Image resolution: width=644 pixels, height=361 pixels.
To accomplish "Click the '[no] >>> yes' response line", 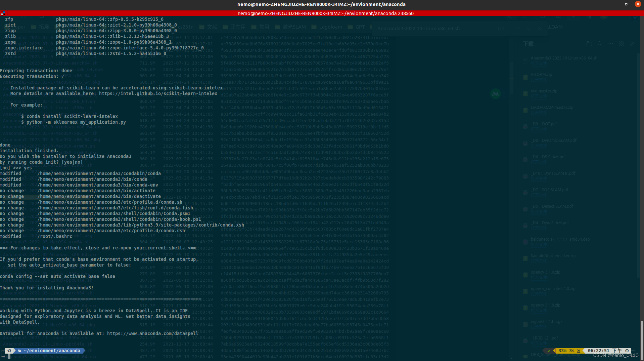I will click(16, 168).
